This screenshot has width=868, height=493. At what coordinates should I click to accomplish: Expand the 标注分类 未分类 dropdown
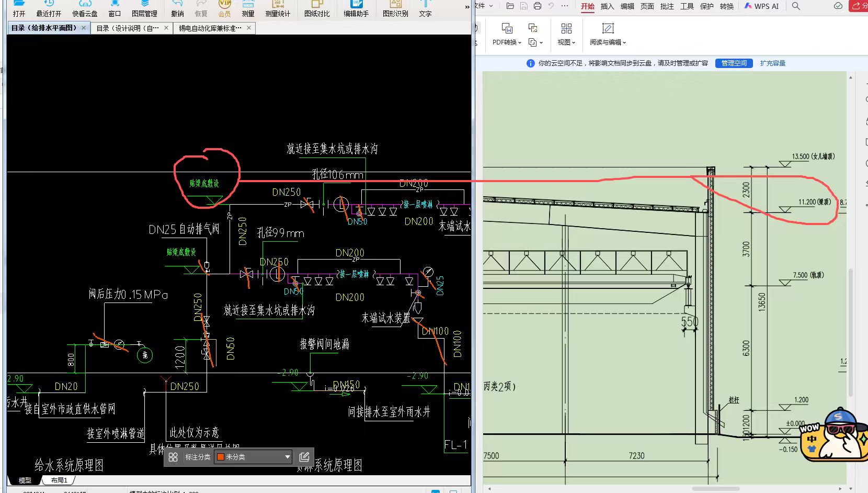287,457
